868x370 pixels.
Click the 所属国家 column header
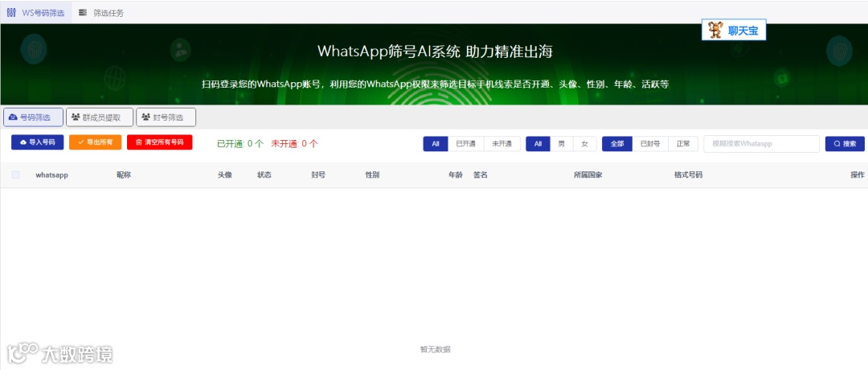tap(588, 175)
